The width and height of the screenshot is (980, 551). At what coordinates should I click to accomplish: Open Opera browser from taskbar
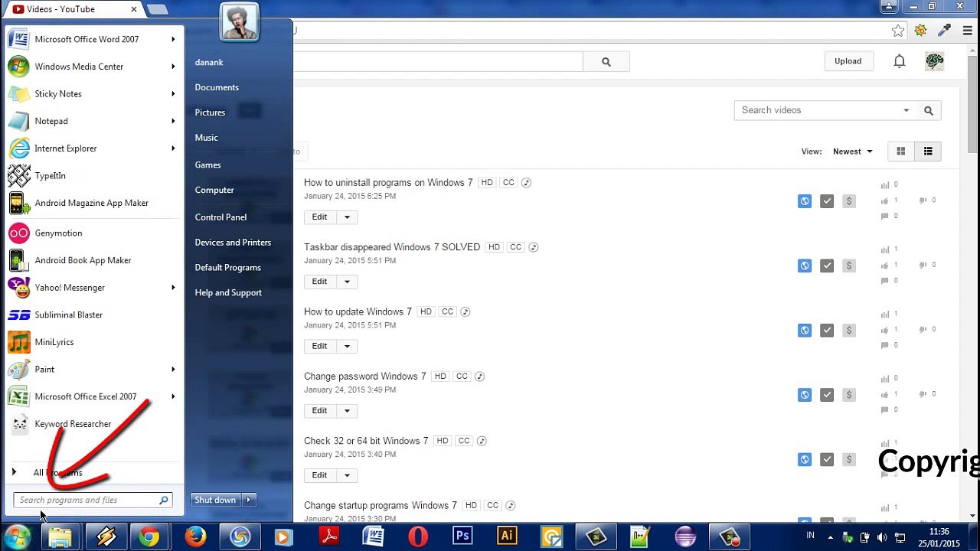pyautogui.click(x=418, y=536)
